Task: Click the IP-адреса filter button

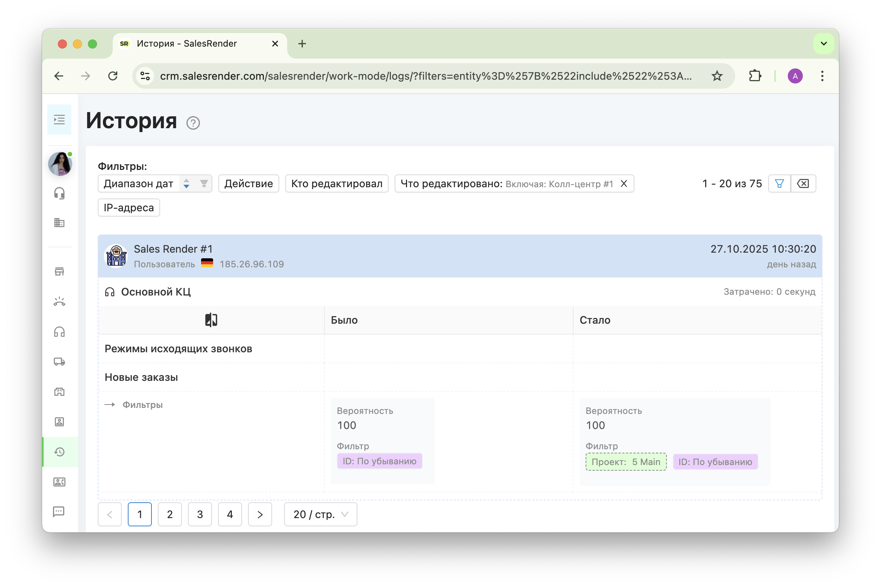Action: point(129,208)
